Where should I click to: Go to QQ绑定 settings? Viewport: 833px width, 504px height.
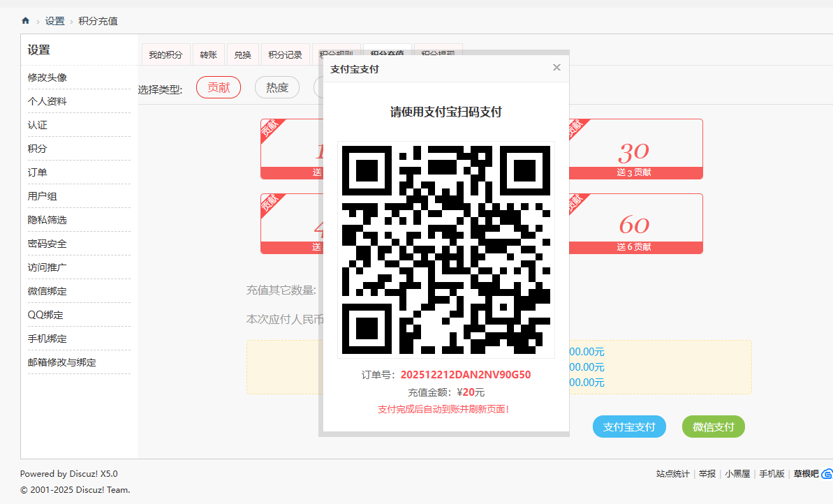(47, 314)
